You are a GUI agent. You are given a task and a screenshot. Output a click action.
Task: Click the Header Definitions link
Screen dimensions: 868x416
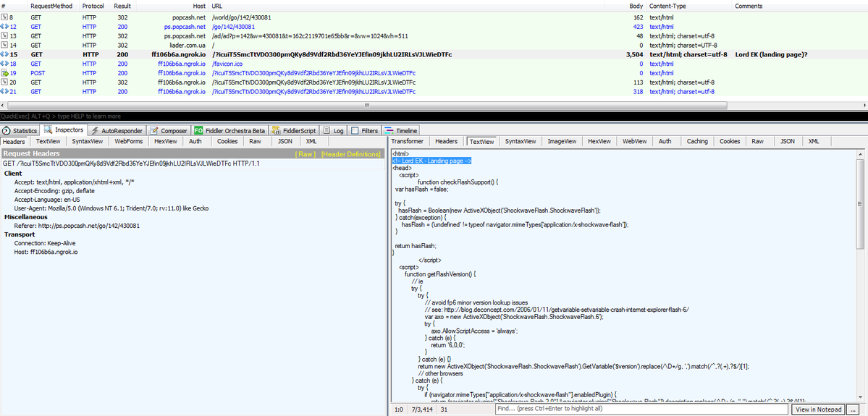click(x=350, y=154)
